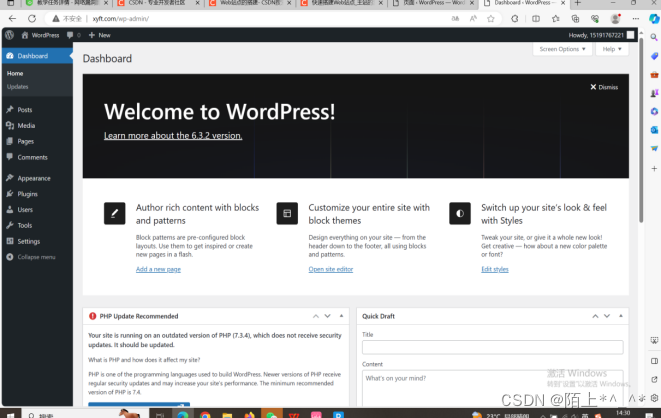Click the favorite star in address bar
The image size is (661, 418).
(x=491, y=19)
